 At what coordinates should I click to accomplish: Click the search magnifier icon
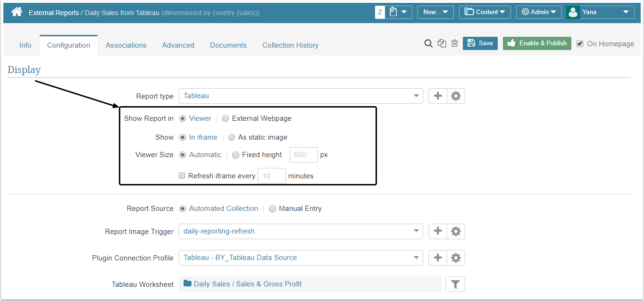pos(428,43)
